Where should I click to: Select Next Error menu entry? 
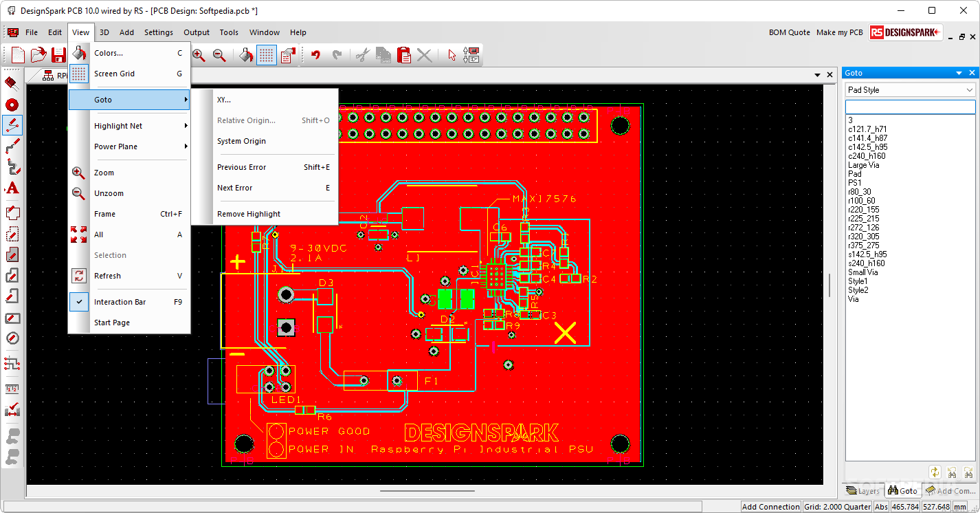[x=265, y=188]
